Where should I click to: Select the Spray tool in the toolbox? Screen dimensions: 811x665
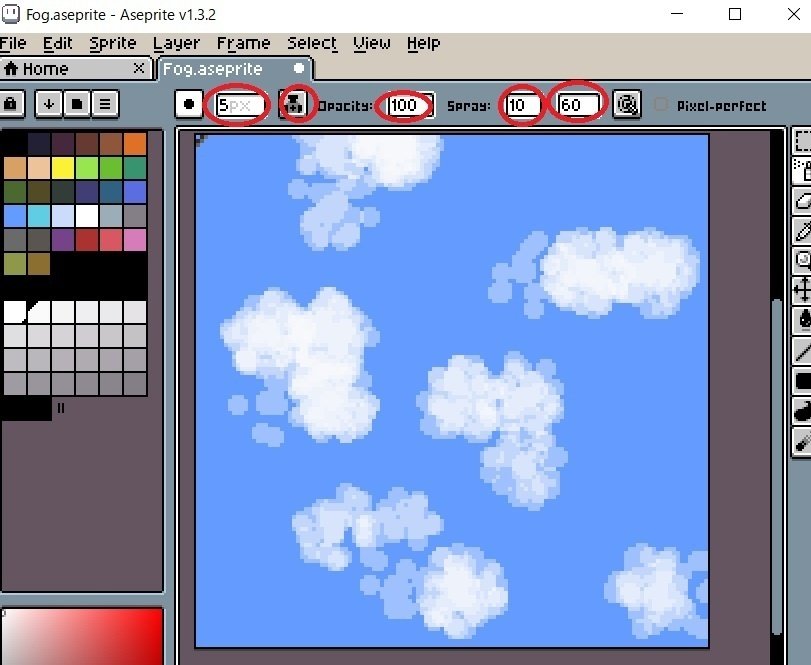pos(803,171)
